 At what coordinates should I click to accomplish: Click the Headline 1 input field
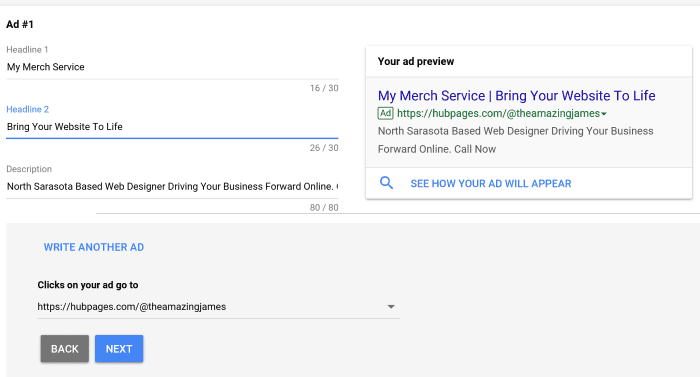[172, 67]
